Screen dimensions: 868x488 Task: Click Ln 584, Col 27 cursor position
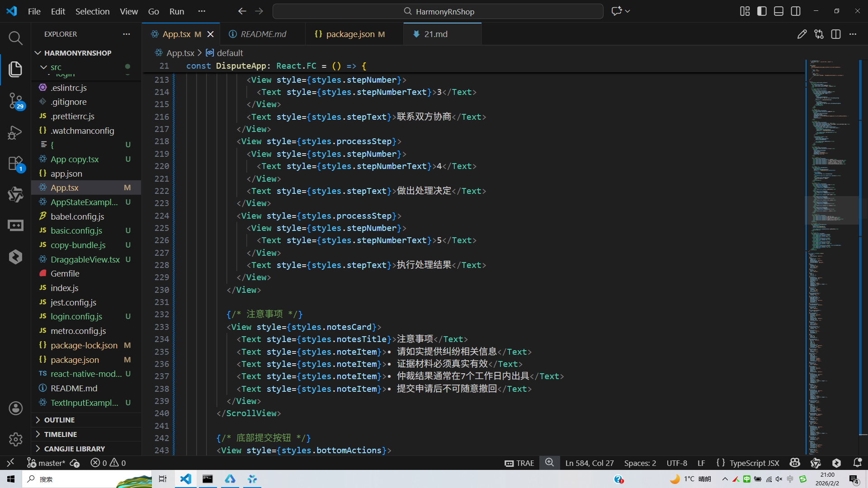click(590, 463)
